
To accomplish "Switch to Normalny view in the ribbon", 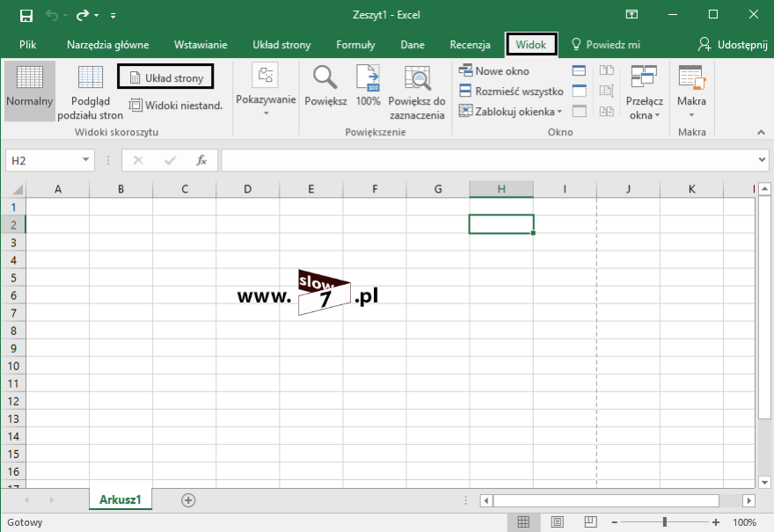I will [x=30, y=91].
